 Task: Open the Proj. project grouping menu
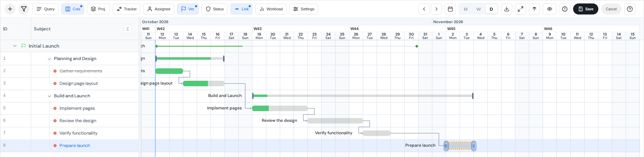click(x=98, y=9)
